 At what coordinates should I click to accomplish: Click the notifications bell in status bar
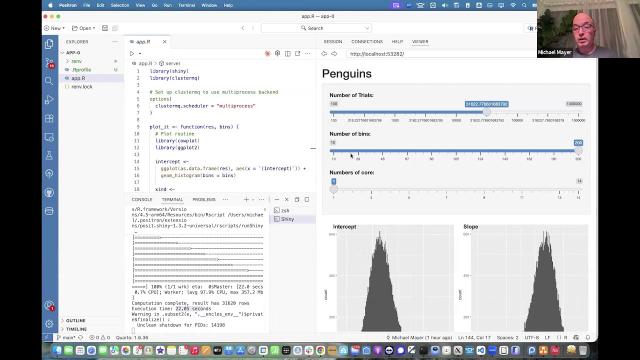[x=588, y=338]
